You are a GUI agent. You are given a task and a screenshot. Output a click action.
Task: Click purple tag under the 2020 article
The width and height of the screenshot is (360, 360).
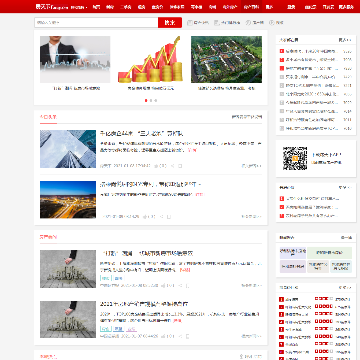(x=131, y=329)
